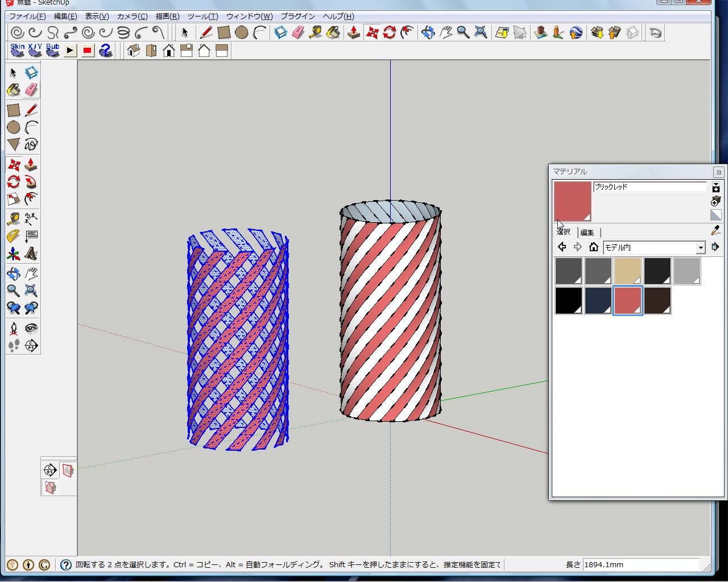Toggle the secondary selection pane in Materials

point(716,187)
